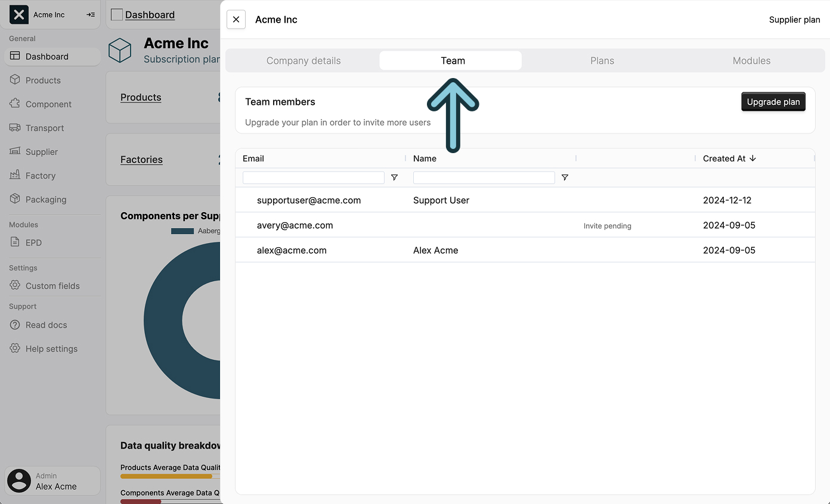Click the Products cube icon in sidebar
Image resolution: width=830 pixels, height=504 pixels.
tap(15, 80)
